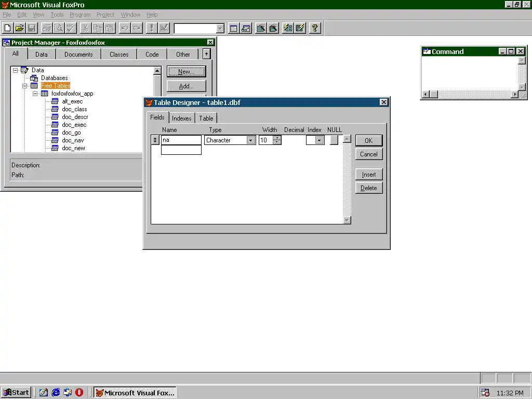The width and height of the screenshot is (532, 399).
Task: Click the AutoForm Wizard lightning icon
Action: pos(288,28)
